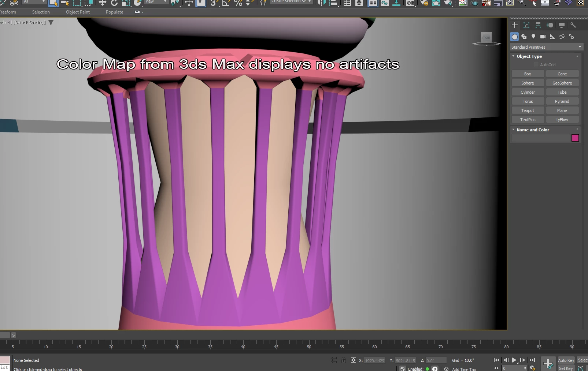The image size is (588, 371).
Task: Click the Teapot primitive button
Action: 528,110
